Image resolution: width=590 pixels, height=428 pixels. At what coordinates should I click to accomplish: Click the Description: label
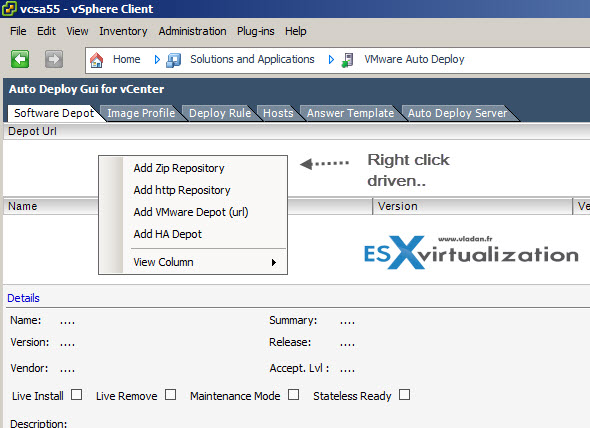[x=38, y=423]
